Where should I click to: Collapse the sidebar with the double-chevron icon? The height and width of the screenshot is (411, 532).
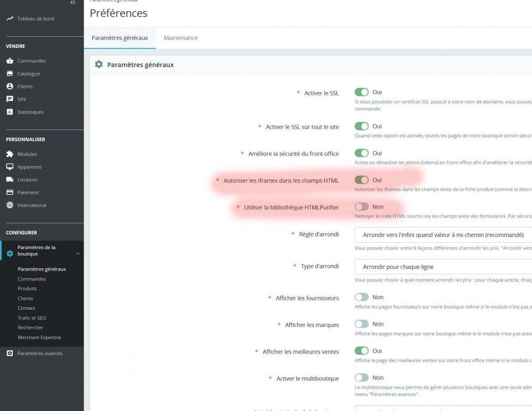click(72, 2)
